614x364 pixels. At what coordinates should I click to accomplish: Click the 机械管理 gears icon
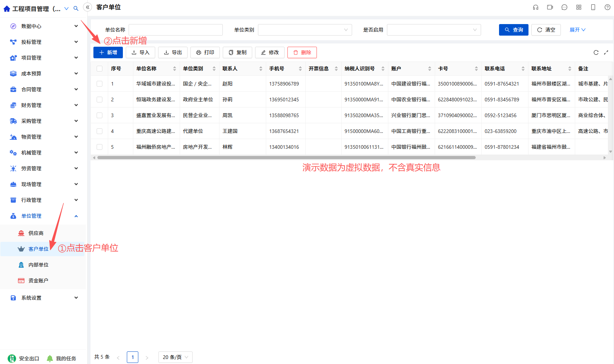[13, 152]
